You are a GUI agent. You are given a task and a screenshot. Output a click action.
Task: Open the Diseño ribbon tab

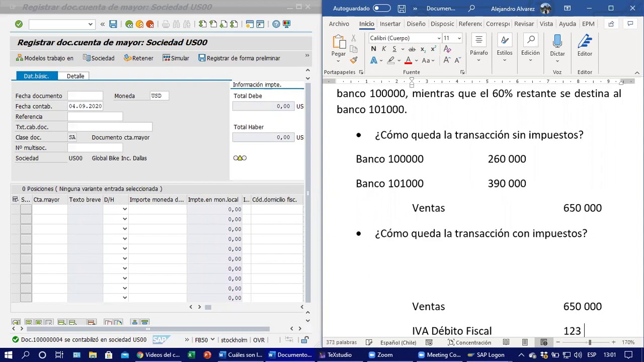click(x=416, y=24)
